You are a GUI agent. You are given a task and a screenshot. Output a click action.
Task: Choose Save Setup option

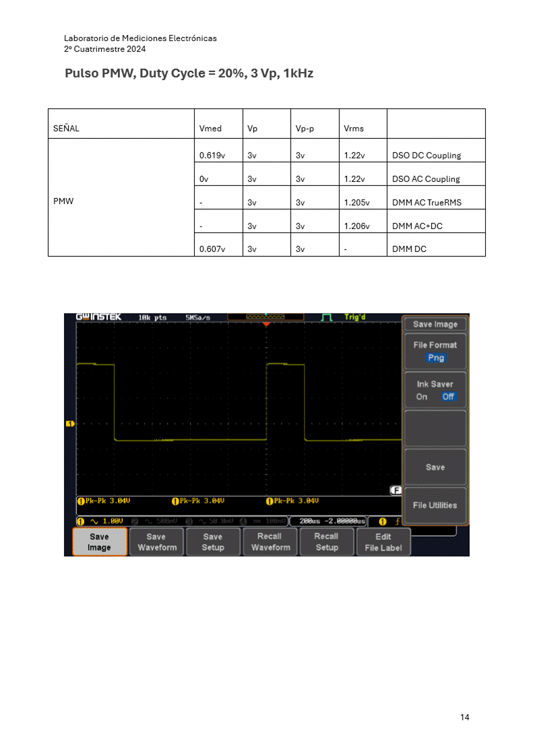(x=213, y=542)
